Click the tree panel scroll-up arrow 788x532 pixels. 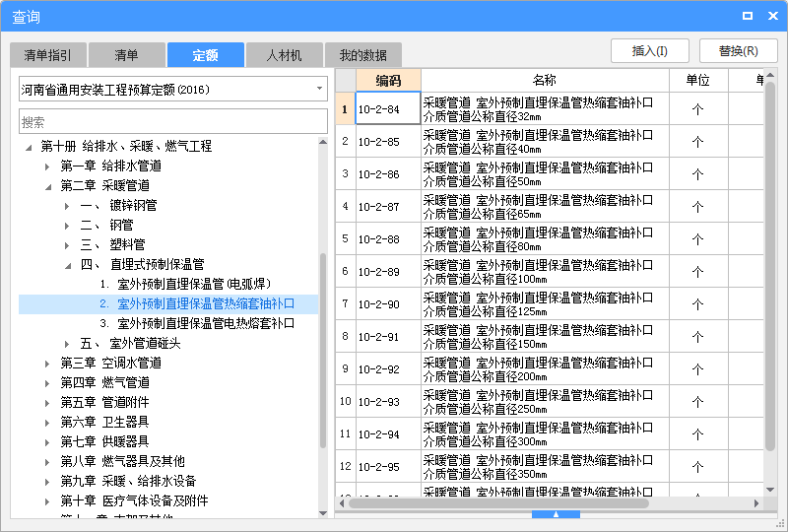tap(323, 142)
